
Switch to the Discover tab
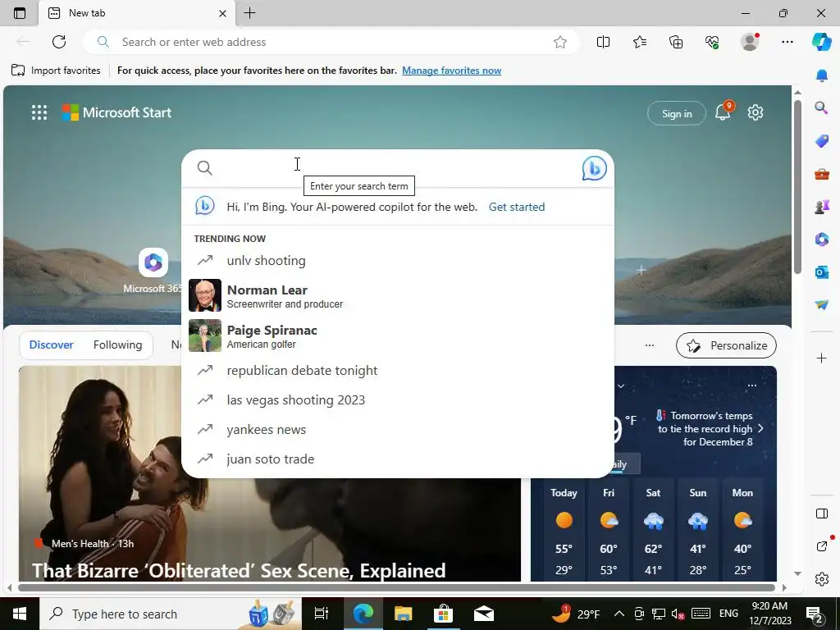point(52,345)
